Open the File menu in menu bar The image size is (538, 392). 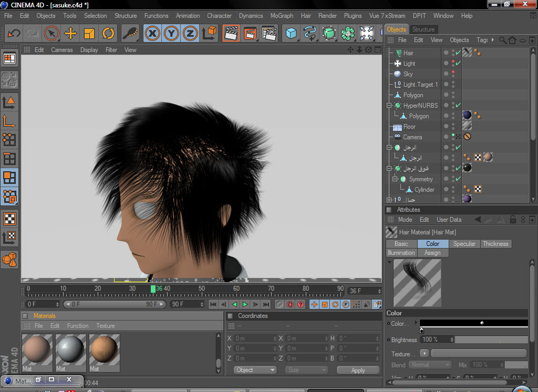tap(8, 16)
